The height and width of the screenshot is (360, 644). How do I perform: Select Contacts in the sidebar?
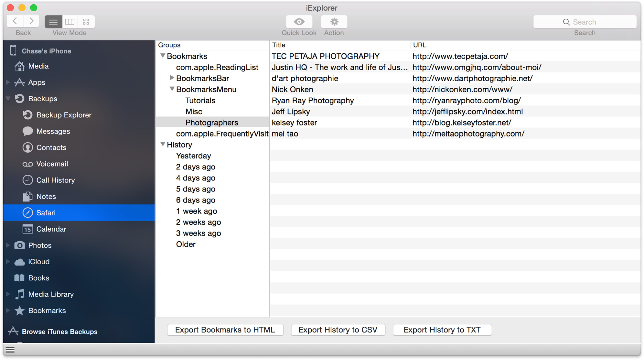pos(51,147)
